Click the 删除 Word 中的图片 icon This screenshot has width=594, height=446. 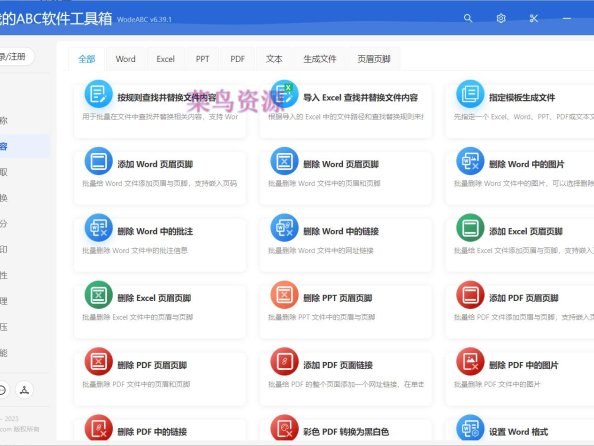470,161
